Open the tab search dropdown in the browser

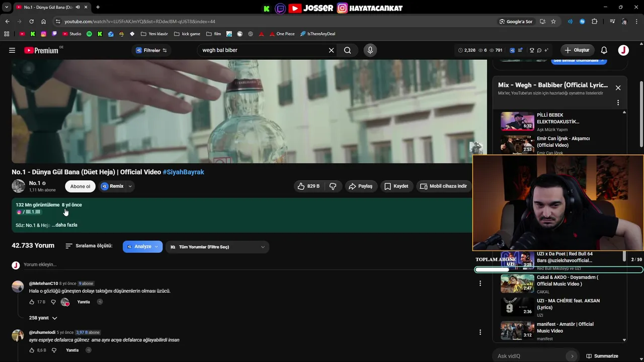pyautogui.click(x=7, y=7)
